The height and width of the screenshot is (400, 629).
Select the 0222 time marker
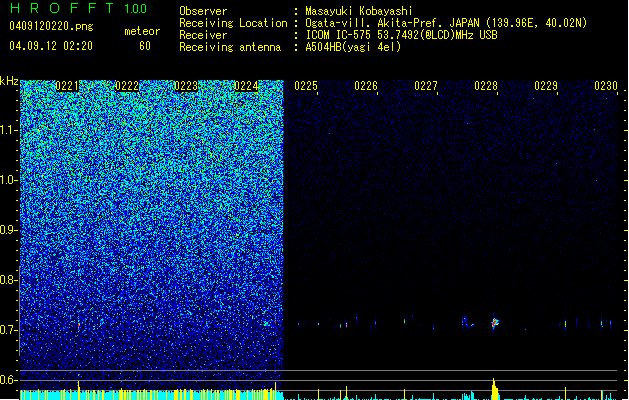pyautogui.click(x=127, y=86)
